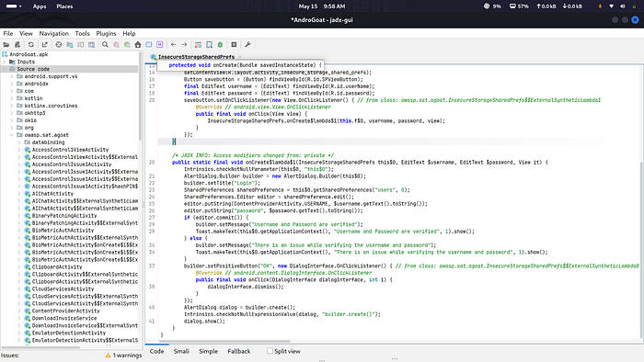Open file using toolbar folder icon
644x362 pixels.
click(x=6, y=45)
